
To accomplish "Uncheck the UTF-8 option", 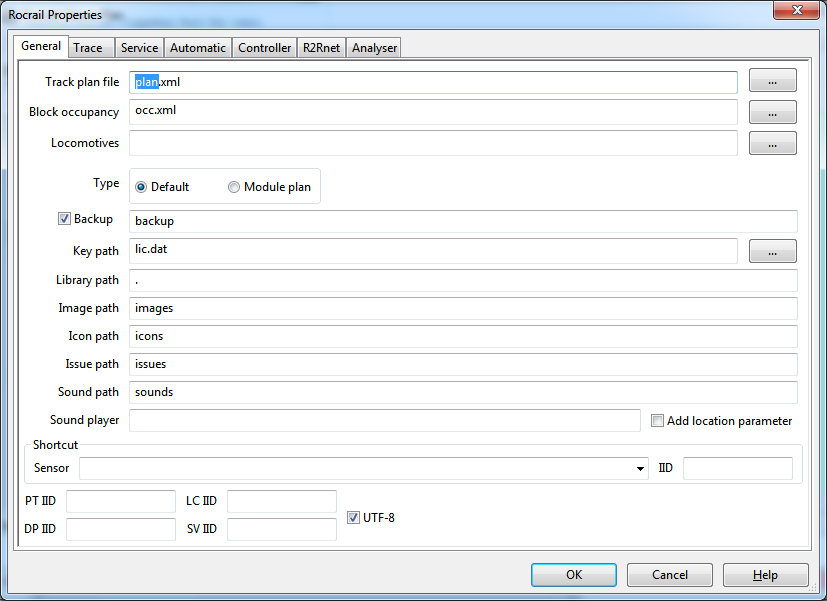I will point(353,517).
